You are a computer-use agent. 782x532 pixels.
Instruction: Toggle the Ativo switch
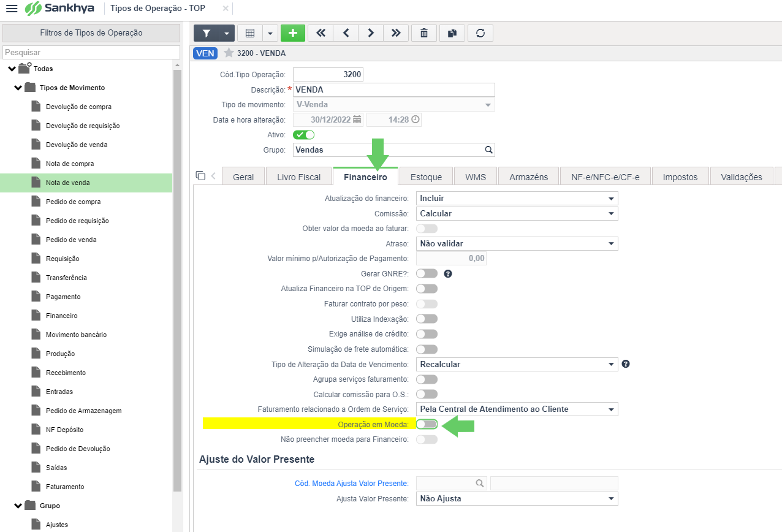pyautogui.click(x=304, y=135)
